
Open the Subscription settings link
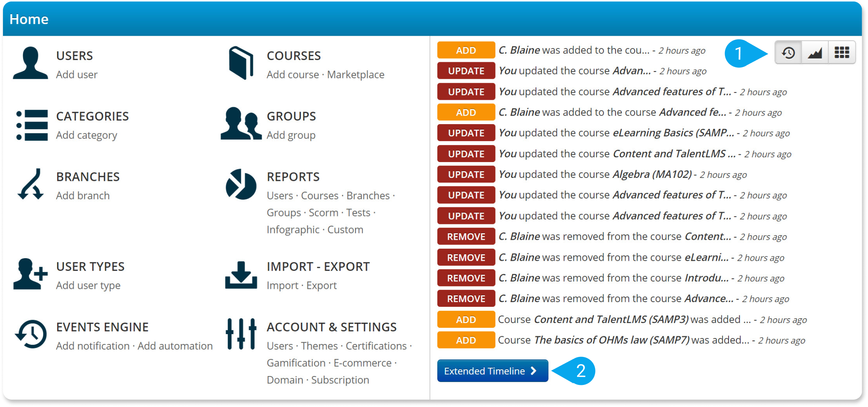click(x=340, y=380)
